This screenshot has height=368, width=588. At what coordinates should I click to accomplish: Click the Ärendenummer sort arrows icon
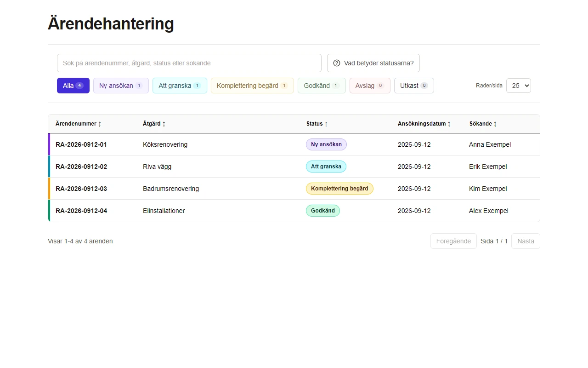[100, 124]
